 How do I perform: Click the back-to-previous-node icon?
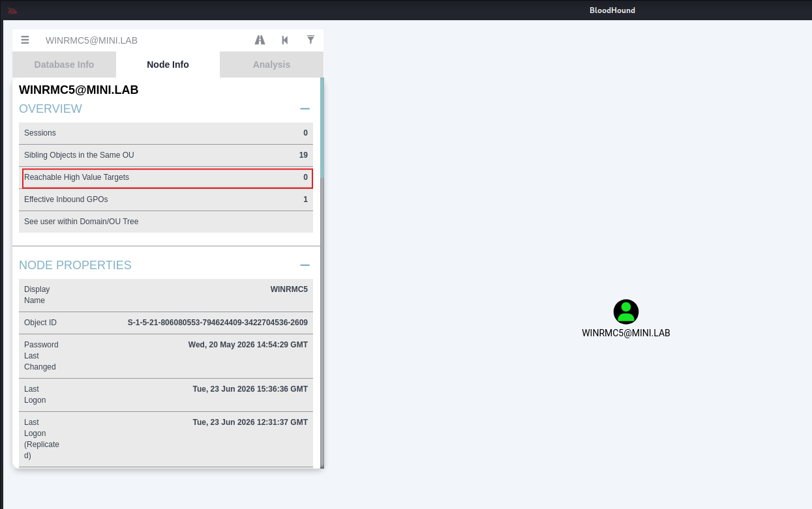(285, 40)
